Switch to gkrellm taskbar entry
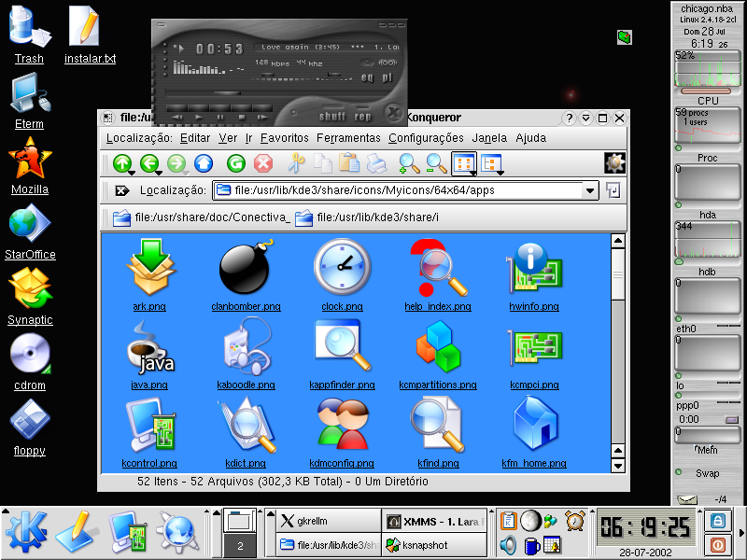747x560 pixels. point(329,521)
